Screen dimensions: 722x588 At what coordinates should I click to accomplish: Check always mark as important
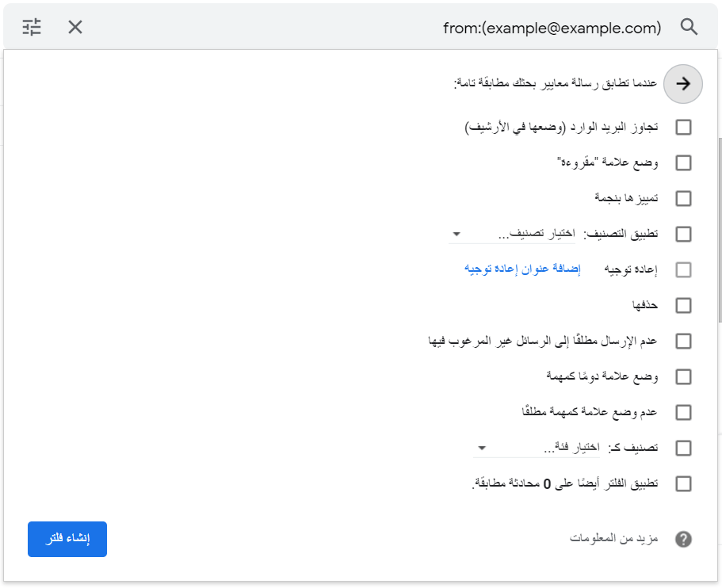[x=683, y=377]
